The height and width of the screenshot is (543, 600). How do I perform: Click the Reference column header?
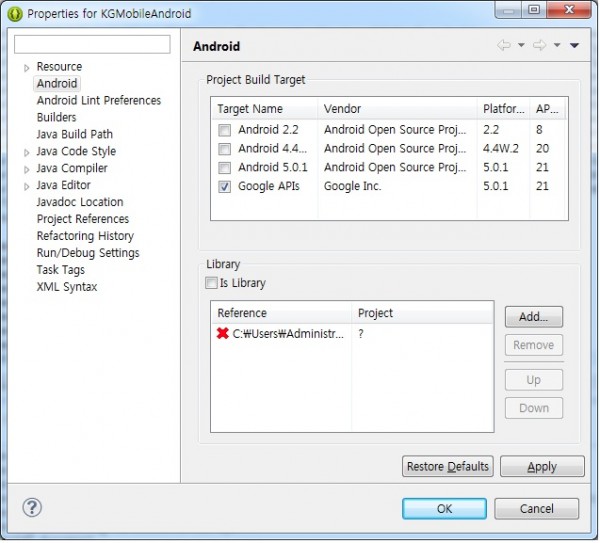281,313
